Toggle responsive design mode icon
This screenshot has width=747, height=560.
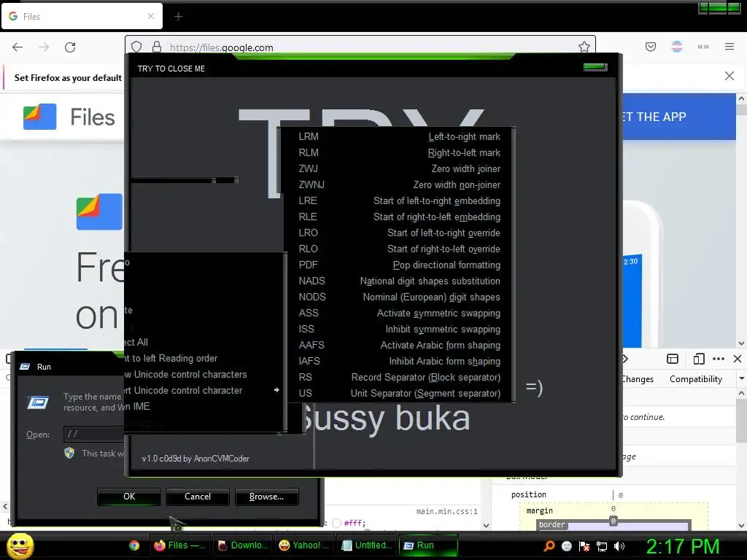699,359
